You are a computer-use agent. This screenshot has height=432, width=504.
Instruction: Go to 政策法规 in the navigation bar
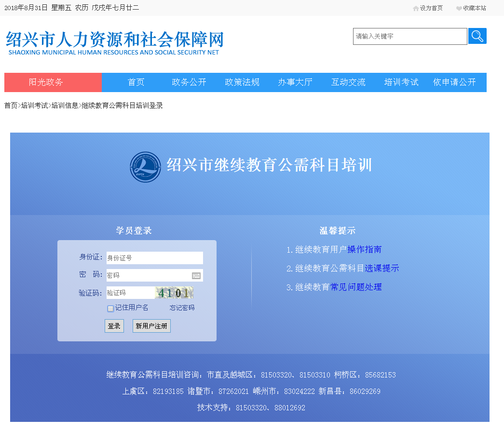242,82
